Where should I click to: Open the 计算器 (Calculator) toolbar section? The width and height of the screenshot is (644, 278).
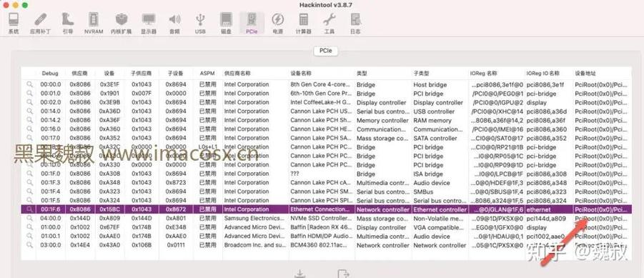[303, 23]
